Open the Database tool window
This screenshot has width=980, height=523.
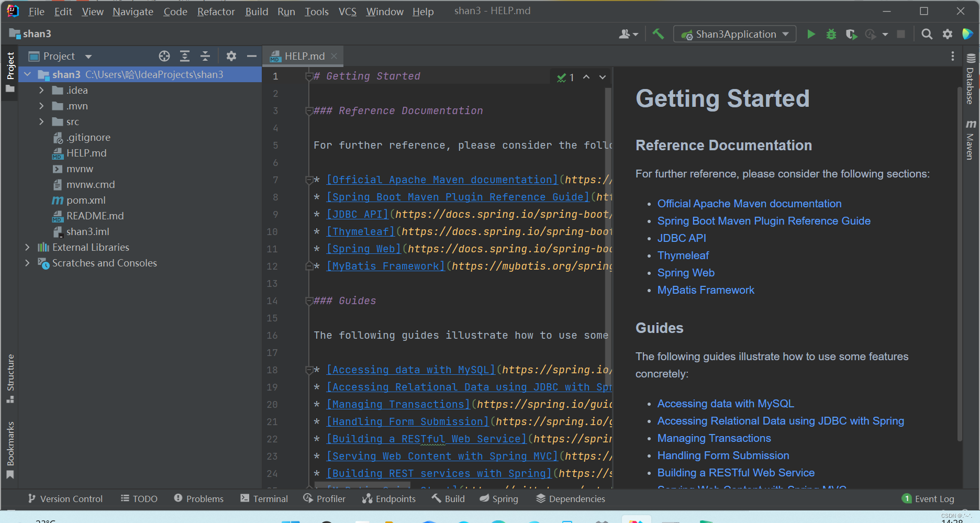pyautogui.click(x=971, y=79)
